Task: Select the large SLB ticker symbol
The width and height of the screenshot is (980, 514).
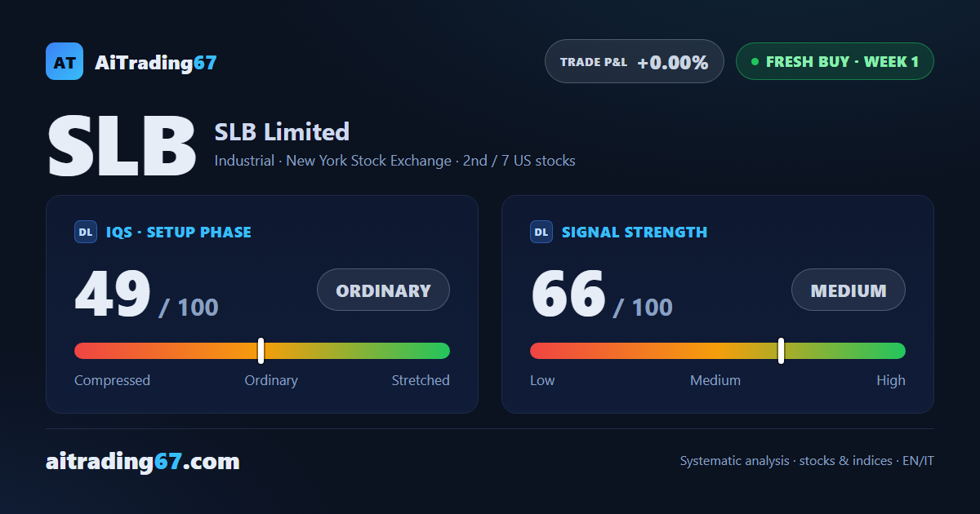Action: point(122,146)
